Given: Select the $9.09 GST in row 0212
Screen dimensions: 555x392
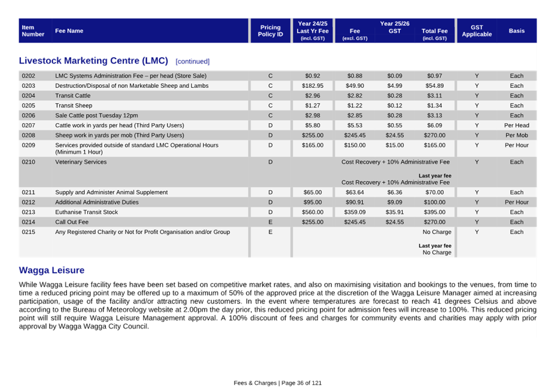Looking at the screenshot, I should (395, 202).
